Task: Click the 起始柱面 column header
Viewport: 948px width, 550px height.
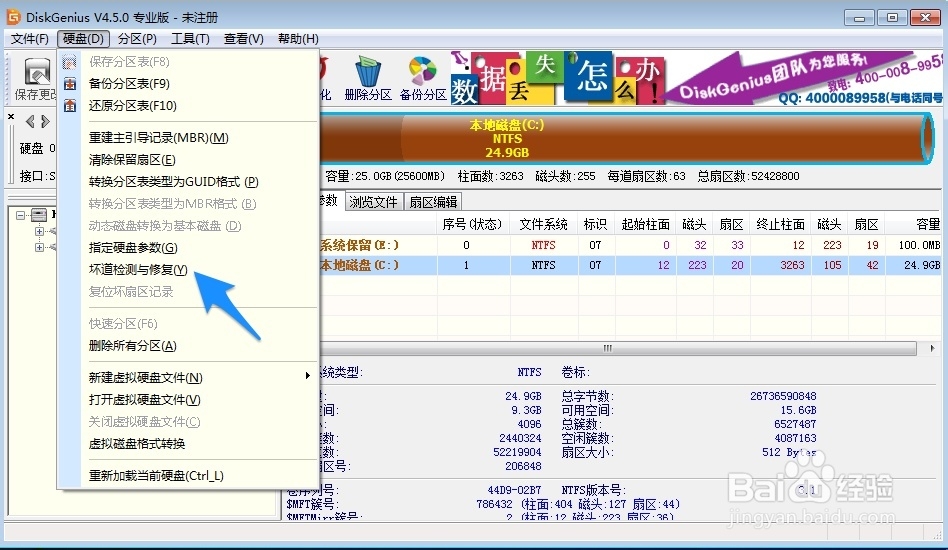Action: pos(645,224)
